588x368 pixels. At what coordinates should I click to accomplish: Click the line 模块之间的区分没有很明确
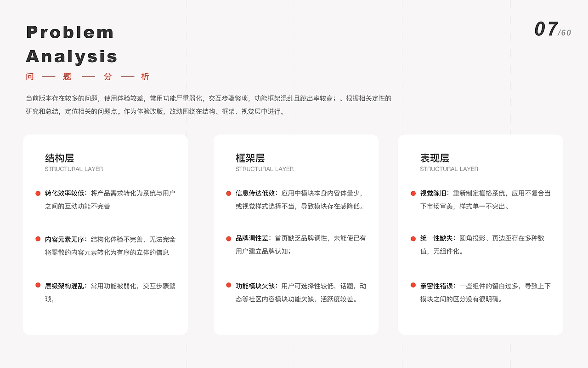(x=462, y=299)
